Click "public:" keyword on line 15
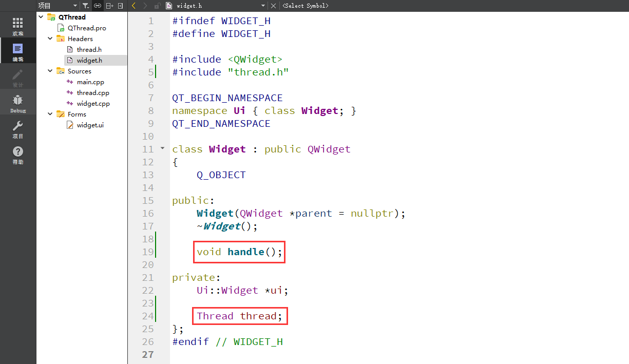Screen dimensions: 629x364 click(194, 200)
